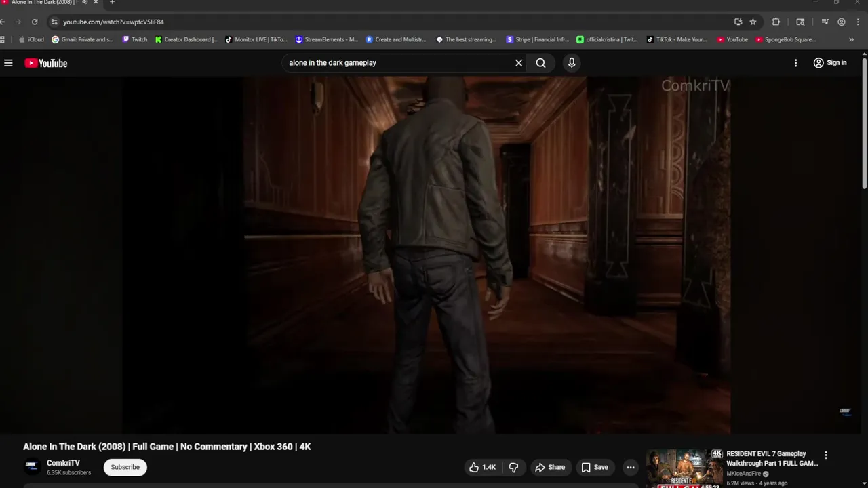
Task: Like the video (1.4K thumbs up)
Action: click(x=483, y=467)
